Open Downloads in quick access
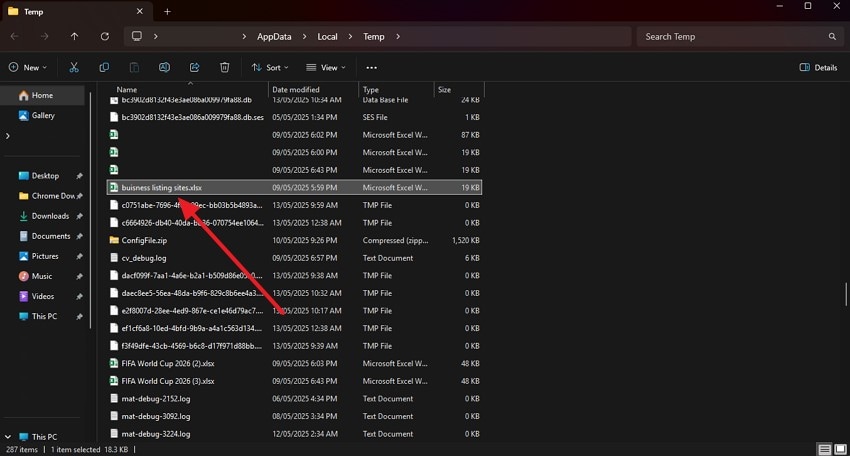The height and width of the screenshot is (456, 850). 50,216
